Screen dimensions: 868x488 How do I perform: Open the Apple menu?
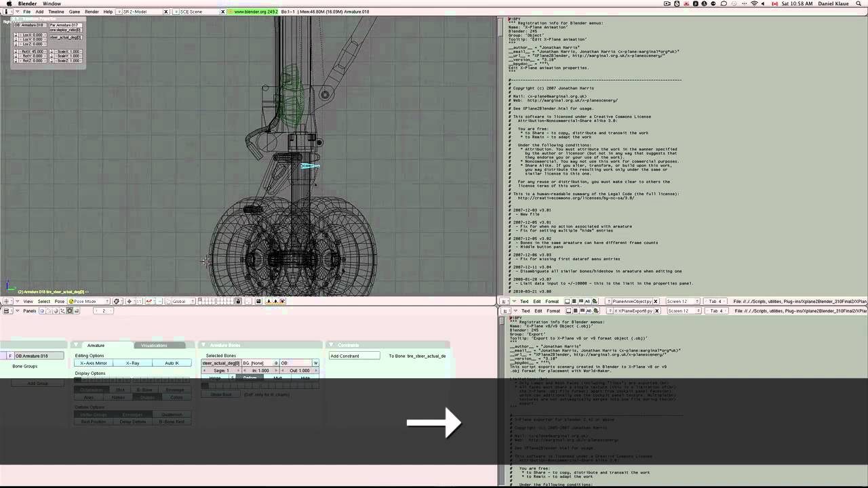pos(9,3)
